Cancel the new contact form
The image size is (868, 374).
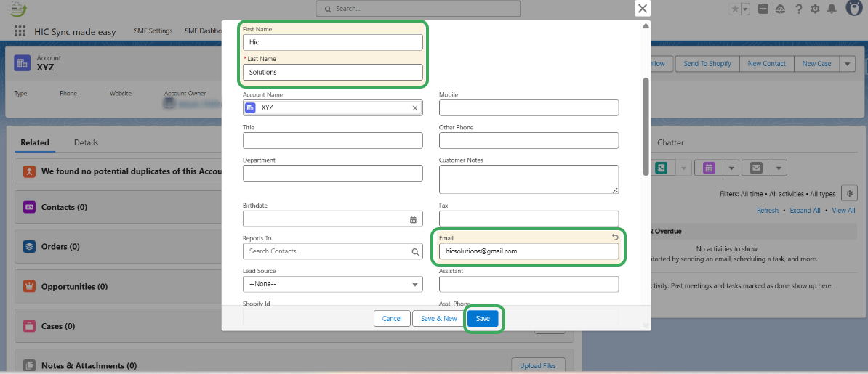tap(392, 319)
